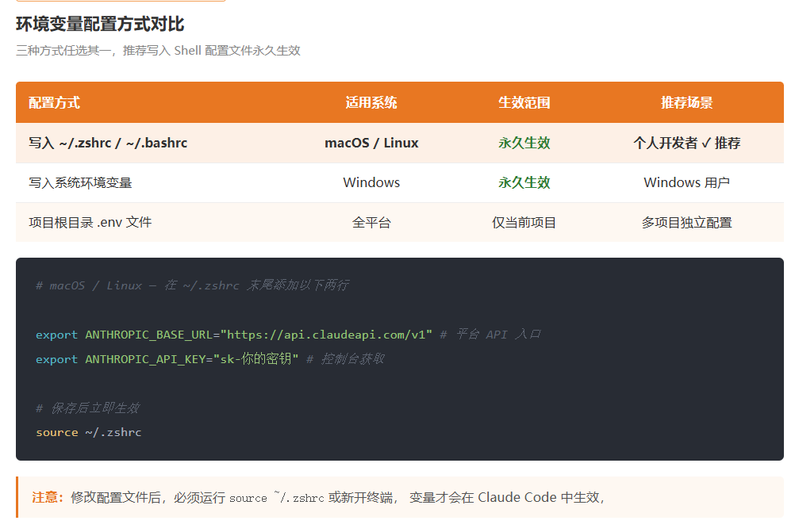Viewport: 795px width, 532px height.
Task: Click the 全平台 cell
Action: (x=371, y=223)
